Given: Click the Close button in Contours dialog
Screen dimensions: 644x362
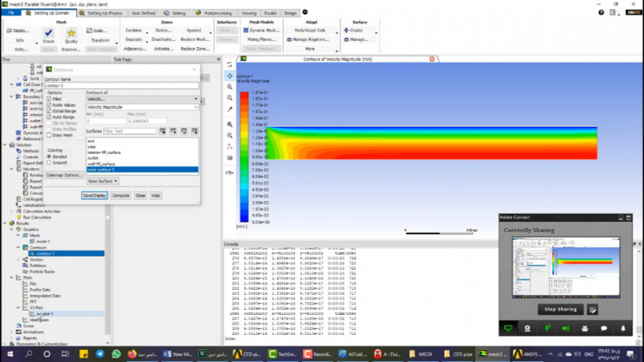Looking at the screenshot, I should (140, 196).
